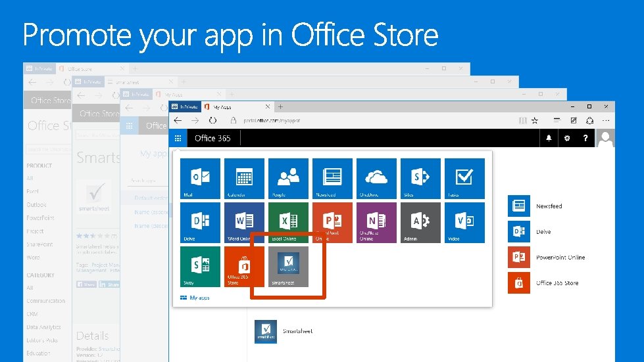
Task: Launch PowerPoint Online tile in launcher
Action: [x=332, y=223]
